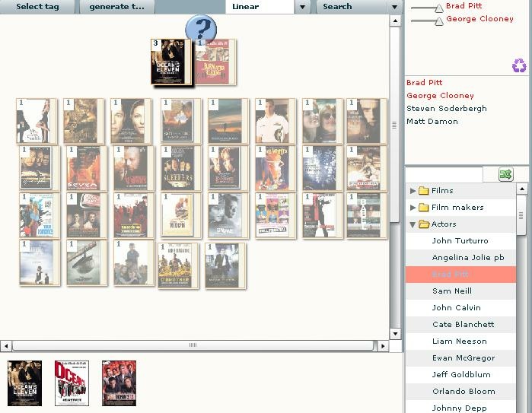The height and width of the screenshot is (413, 532).
Task: Expand the Films tree node
Action: point(413,191)
